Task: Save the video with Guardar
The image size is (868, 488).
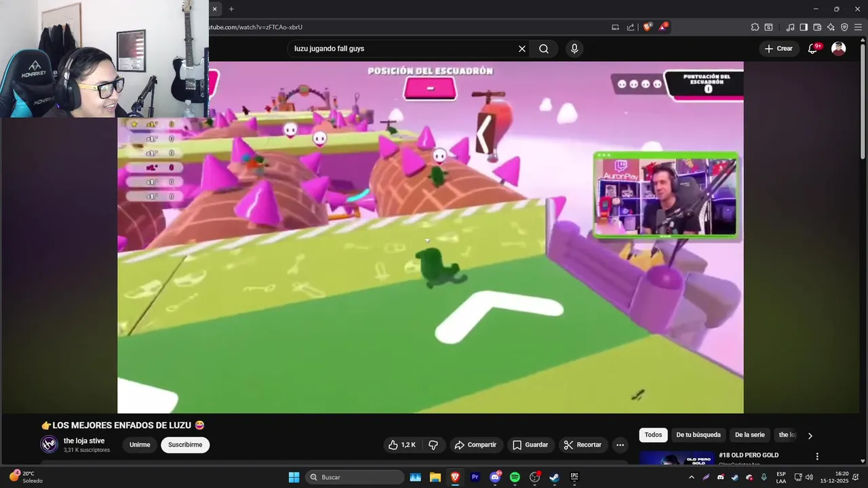Action: pos(530,445)
